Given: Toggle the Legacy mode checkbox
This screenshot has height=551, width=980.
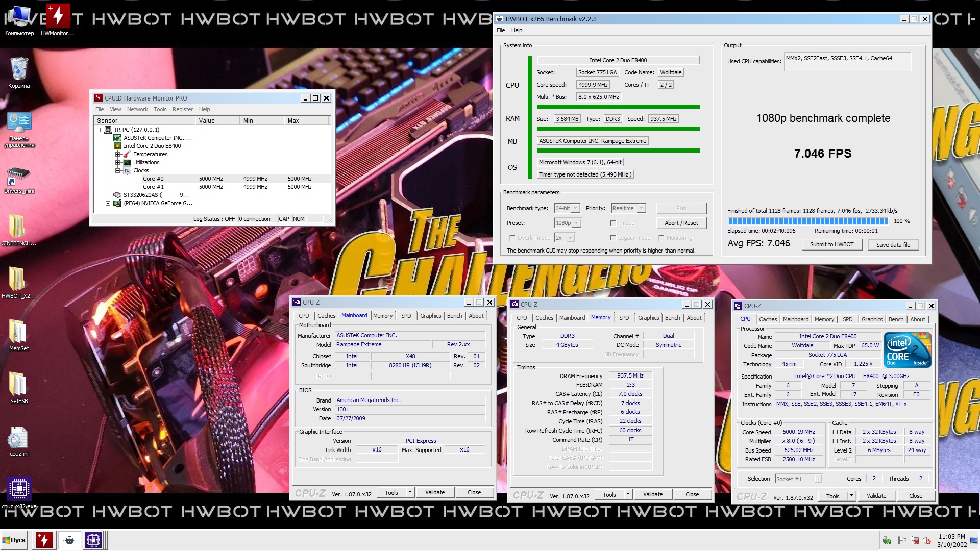Looking at the screenshot, I should pyautogui.click(x=612, y=238).
